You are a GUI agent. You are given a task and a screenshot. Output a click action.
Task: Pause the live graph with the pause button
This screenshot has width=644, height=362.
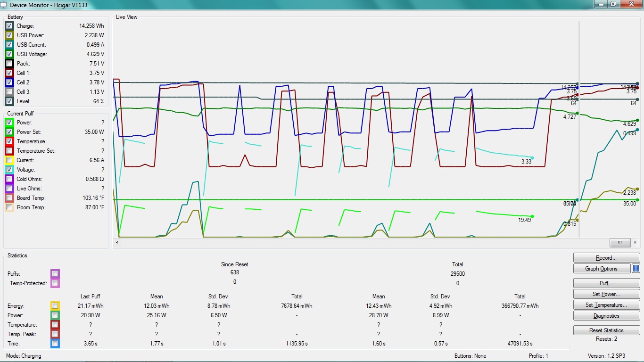point(636,269)
